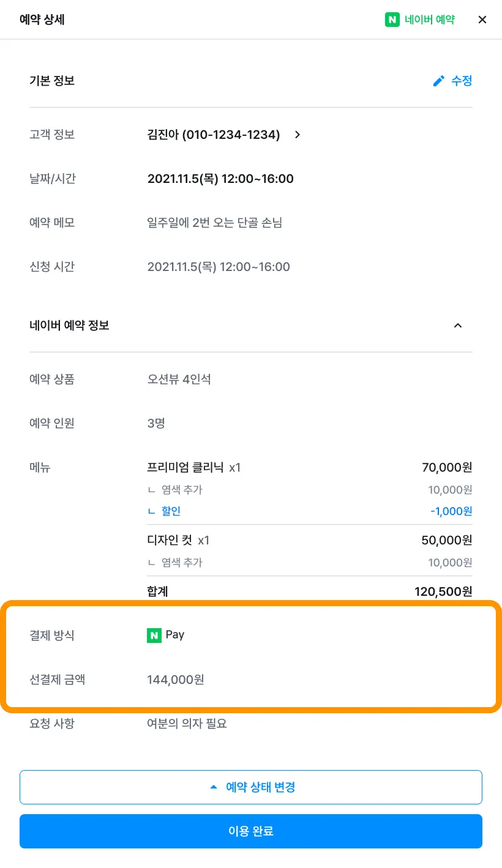The width and height of the screenshot is (502, 868).
Task: Click the 이용 완료 button
Action: point(251,831)
